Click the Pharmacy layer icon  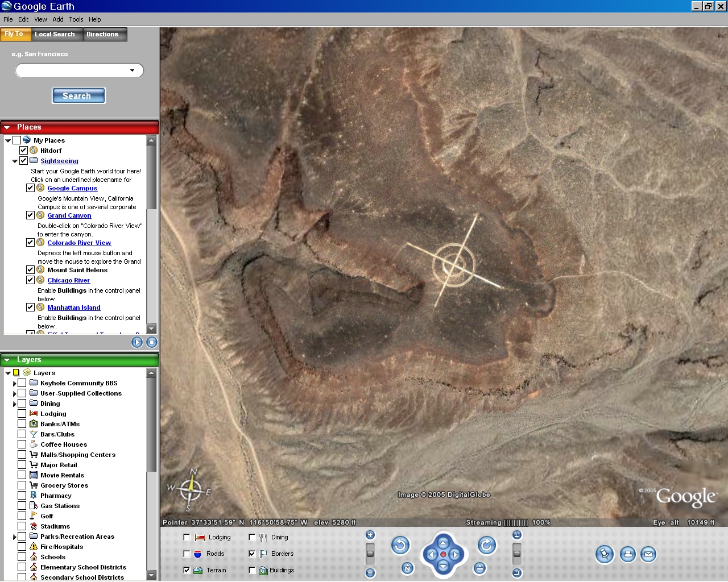(x=34, y=496)
